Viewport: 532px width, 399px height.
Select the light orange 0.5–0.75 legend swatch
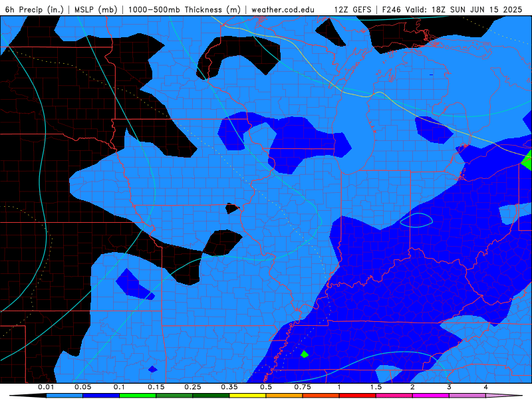click(x=285, y=396)
